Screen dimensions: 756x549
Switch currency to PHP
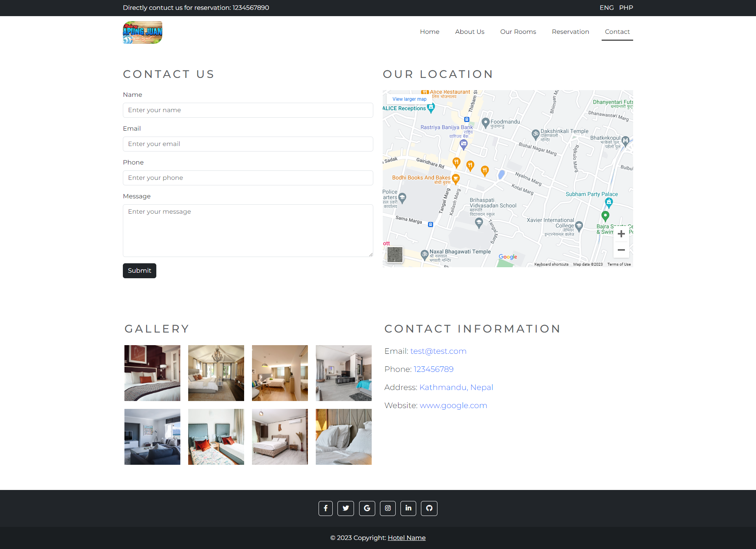(626, 7)
